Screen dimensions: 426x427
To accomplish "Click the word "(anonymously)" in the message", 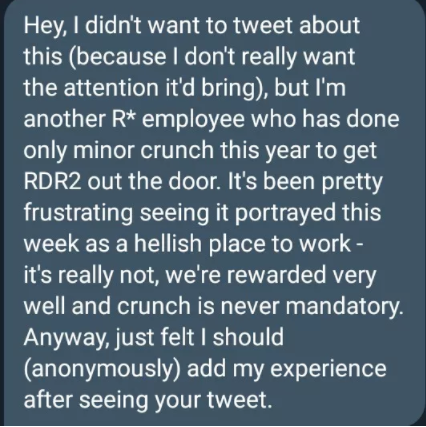I will point(102,370).
